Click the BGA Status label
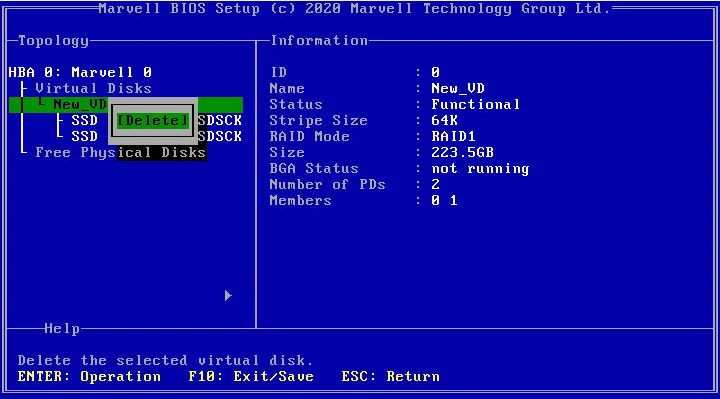This screenshot has width=720, height=399. [314, 169]
